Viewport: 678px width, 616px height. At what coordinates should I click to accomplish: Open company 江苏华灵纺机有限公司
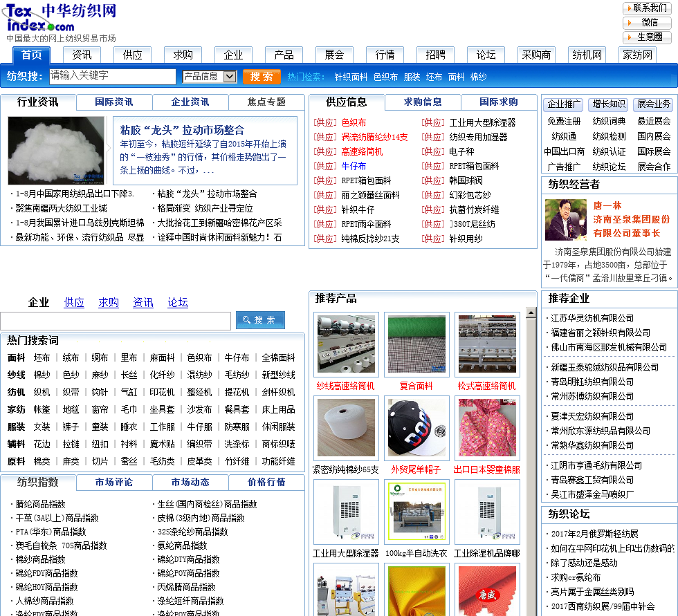pyautogui.click(x=592, y=318)
